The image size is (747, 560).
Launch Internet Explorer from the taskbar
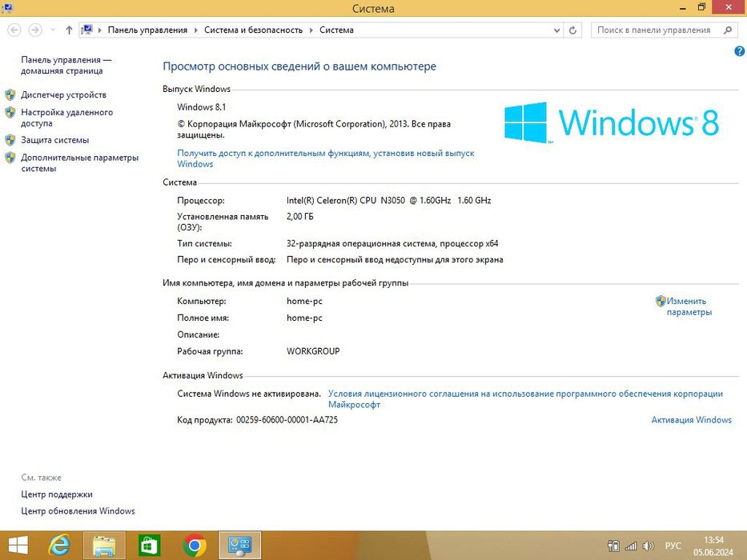59,546
